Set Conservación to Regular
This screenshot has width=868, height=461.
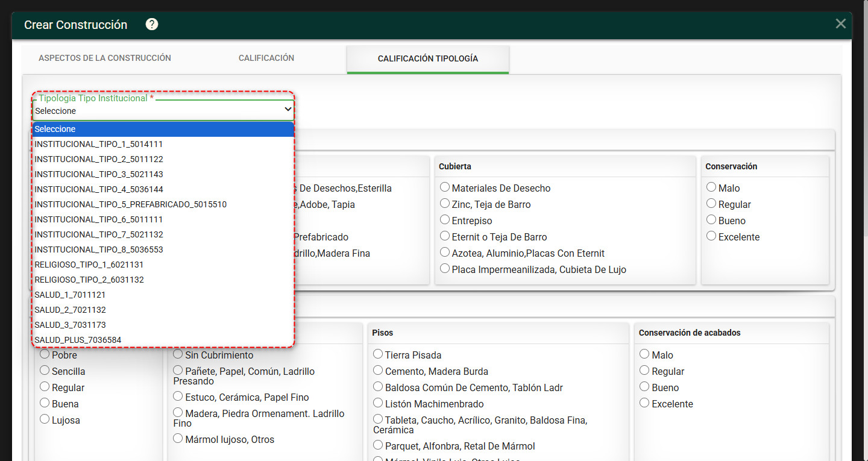pyautogui.click(x=711, y=204)
